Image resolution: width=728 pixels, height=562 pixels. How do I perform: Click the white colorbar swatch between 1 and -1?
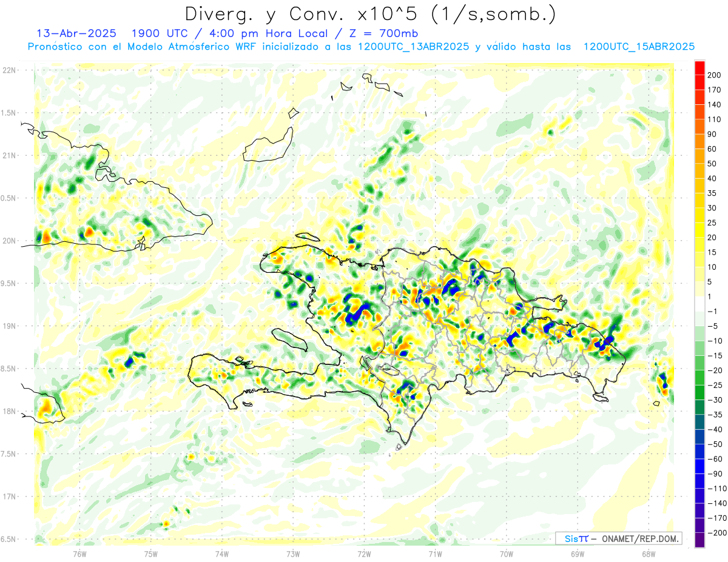click(700, 304)
